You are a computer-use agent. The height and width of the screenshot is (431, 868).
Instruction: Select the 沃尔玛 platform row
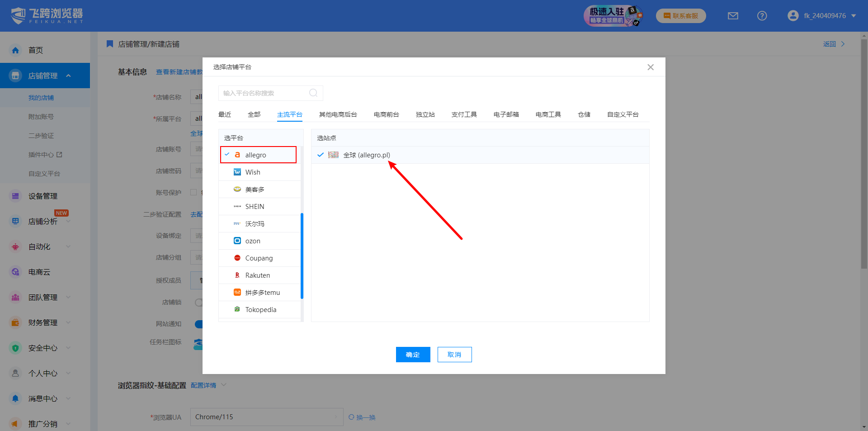tap(259, 223)
